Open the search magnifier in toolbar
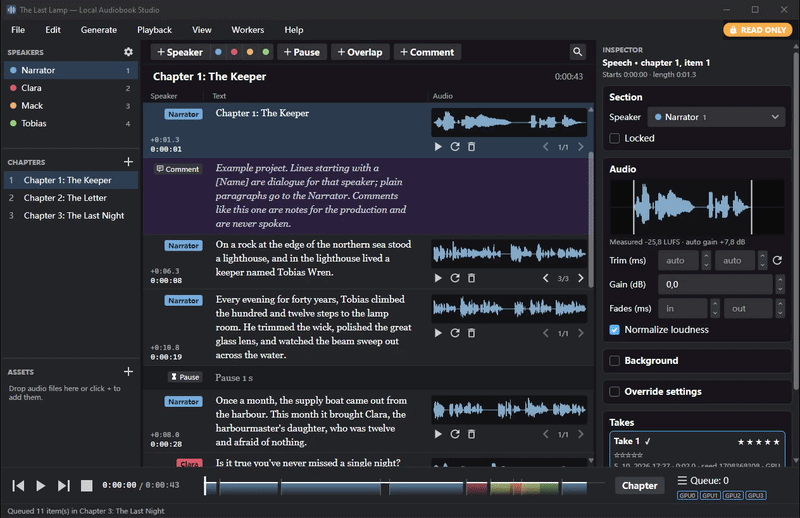This screenshot has width=800, height=518. tap(577, 52)
